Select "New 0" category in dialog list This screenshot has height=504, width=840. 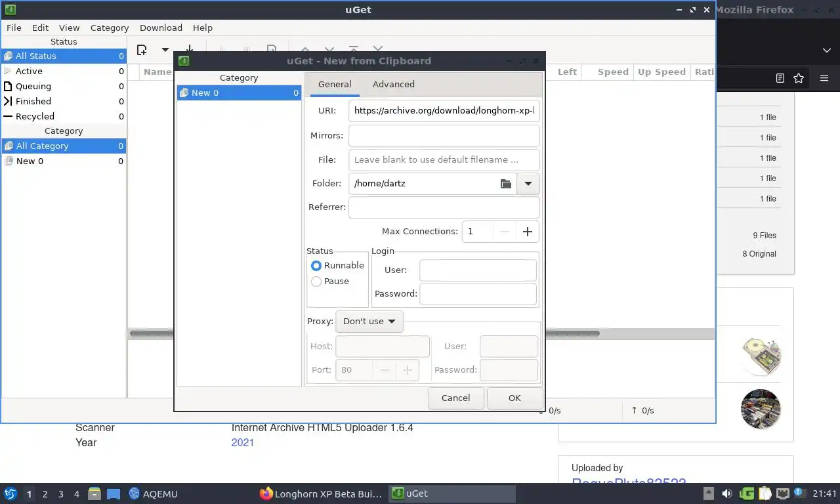pyautogui.click(x=239, y=93)
